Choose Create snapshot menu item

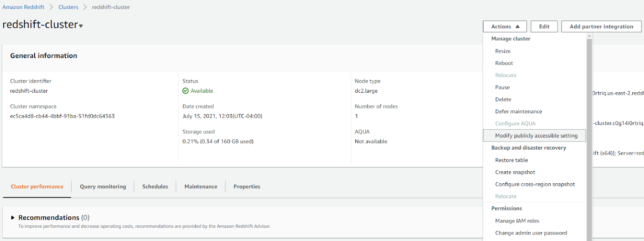pos(535,172)
